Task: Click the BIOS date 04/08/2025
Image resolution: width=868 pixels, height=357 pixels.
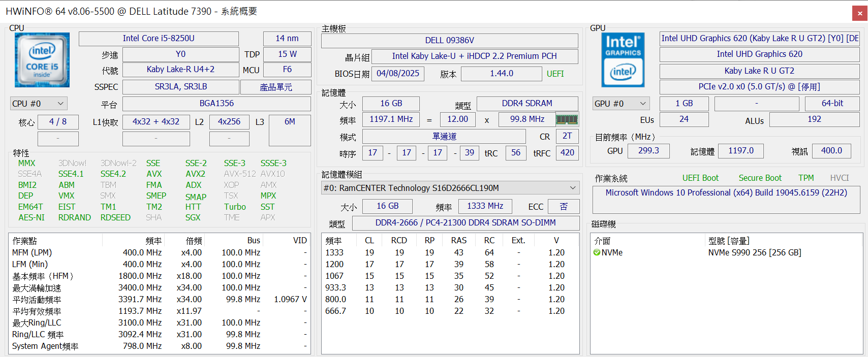Action: [398, 74]
